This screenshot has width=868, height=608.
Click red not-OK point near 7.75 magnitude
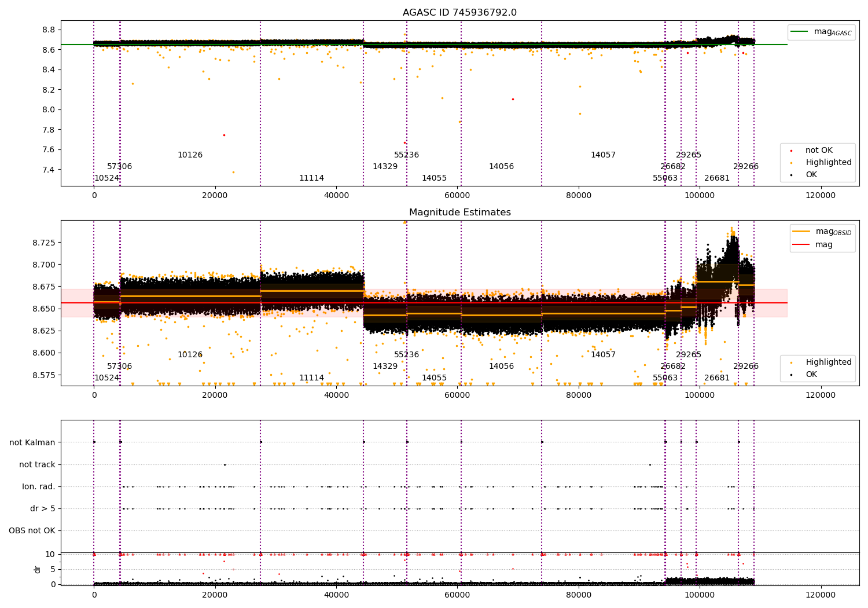[224, 135]
